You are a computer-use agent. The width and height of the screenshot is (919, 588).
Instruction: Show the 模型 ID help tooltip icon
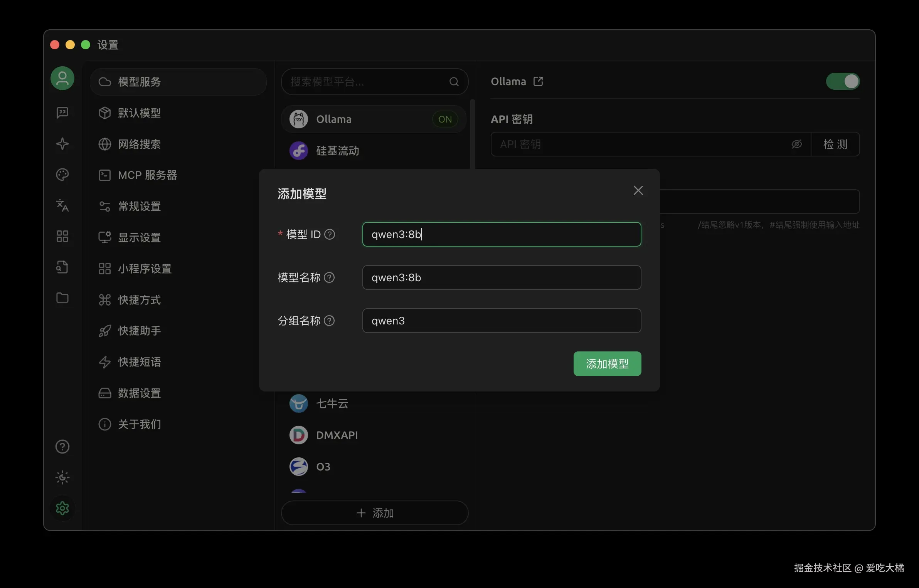tap(330, 234)
